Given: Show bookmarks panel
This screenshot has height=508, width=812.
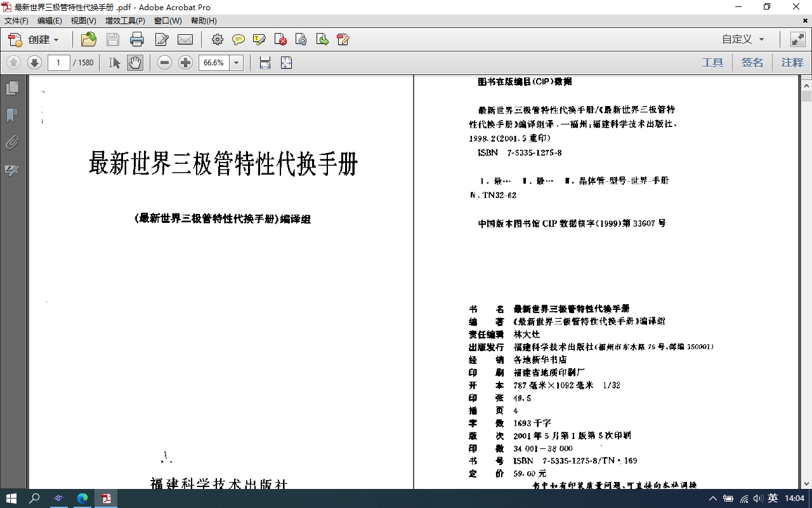Looking at the screenshot, I should 12,116.
